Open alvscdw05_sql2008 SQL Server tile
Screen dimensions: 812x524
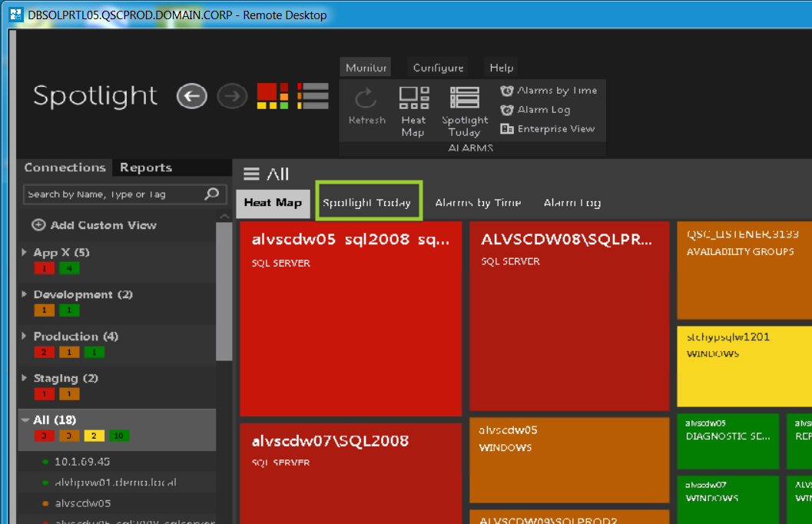tap(350, 319)
